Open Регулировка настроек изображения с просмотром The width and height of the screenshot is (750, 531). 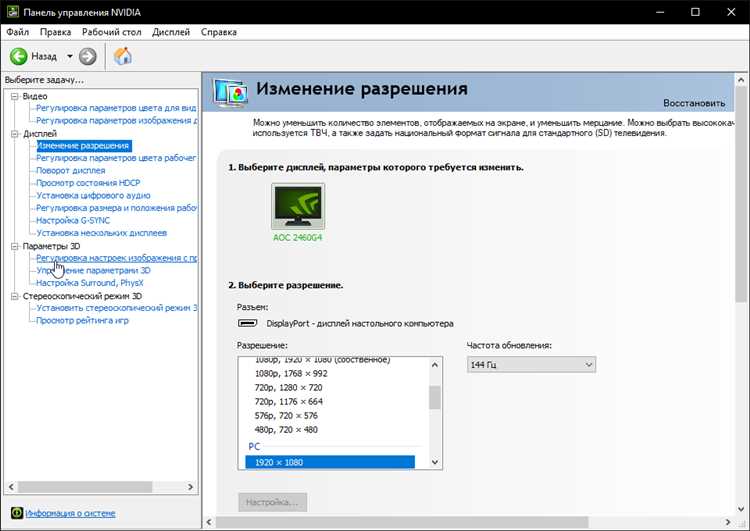pos(116,258)
